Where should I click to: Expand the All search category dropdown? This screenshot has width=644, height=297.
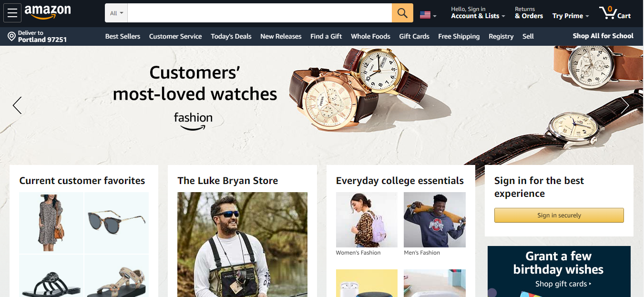click(116, 13)
